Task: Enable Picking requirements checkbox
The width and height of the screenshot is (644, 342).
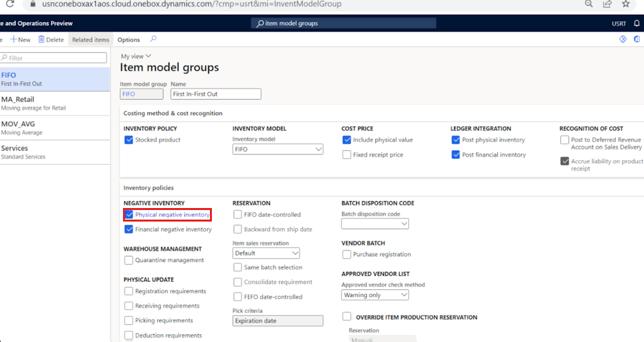Action: (x=129, y=321)
